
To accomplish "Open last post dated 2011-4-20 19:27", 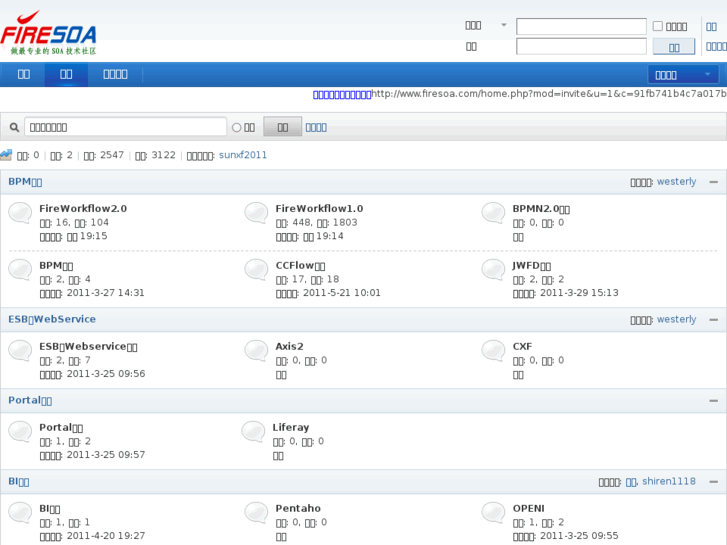I will pyautogui.click(x=106, y=536).
